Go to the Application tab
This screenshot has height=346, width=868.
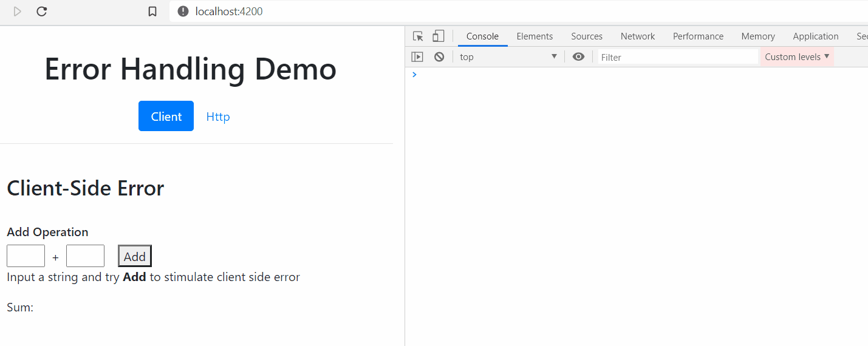[x=815, y=36]
